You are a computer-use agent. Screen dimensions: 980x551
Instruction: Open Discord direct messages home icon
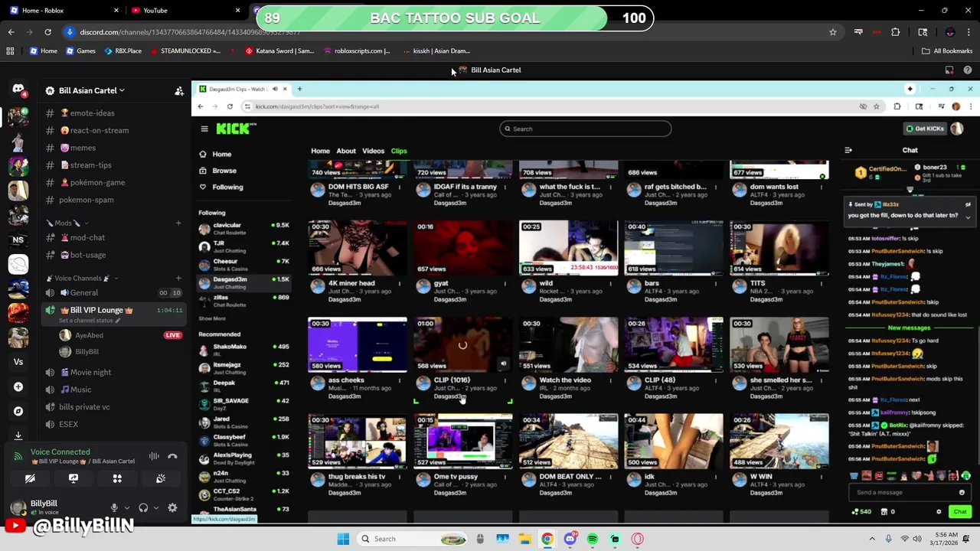click(x=18, y=90)
